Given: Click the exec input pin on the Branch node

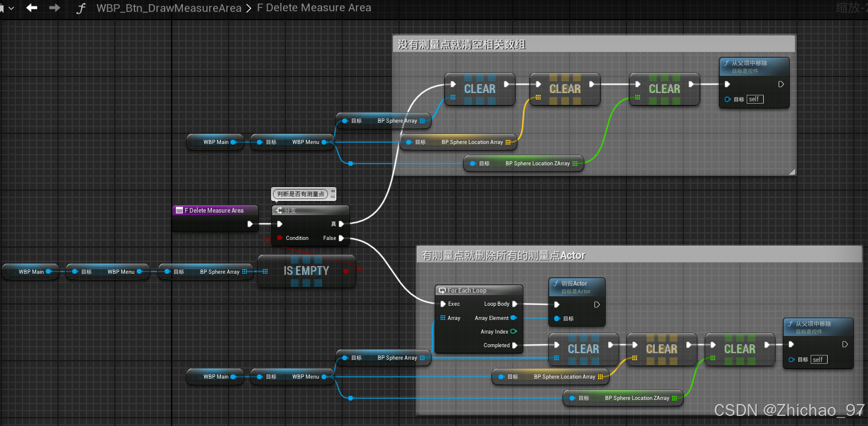Looking at the screenshot, I should point(279,224).
